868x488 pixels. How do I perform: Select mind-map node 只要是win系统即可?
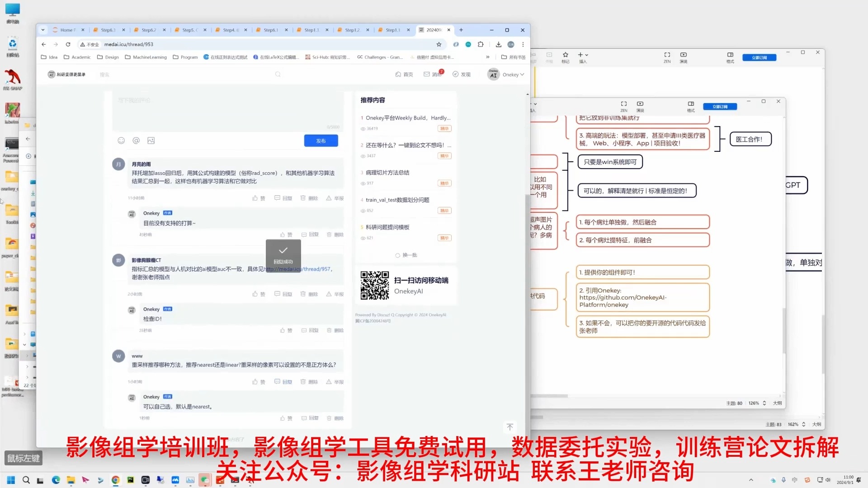point(610,162)
